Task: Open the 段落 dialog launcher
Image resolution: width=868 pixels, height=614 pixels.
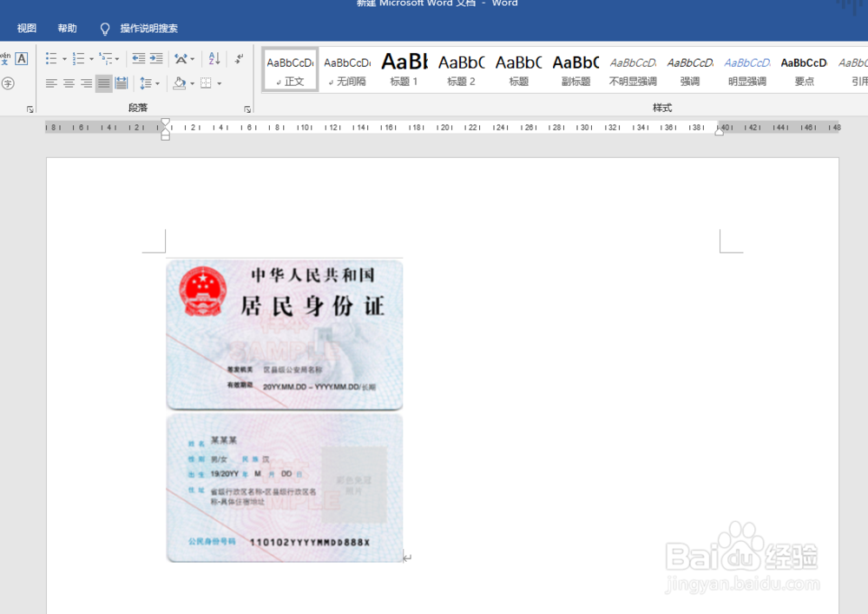Action: coord(248,108)
